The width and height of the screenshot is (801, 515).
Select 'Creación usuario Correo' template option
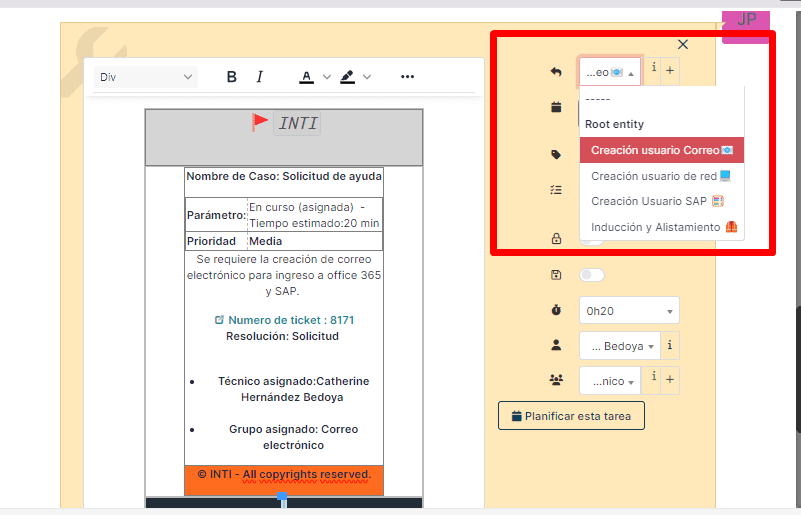(x=661, y=150)
